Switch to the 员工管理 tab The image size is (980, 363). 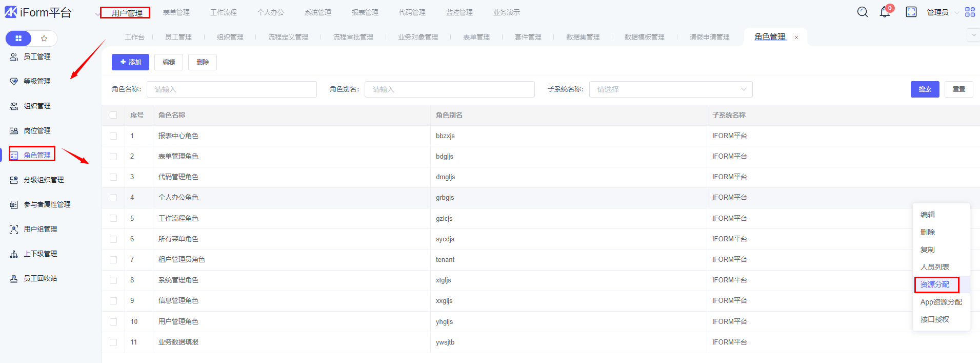click(178, 37)
